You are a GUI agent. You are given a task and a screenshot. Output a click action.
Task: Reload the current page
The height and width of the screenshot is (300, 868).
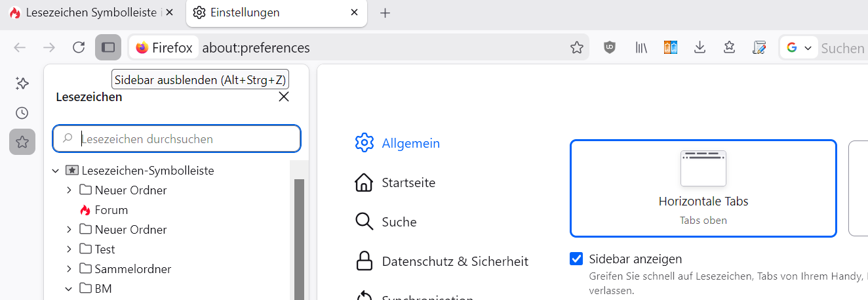click(79, 47)
